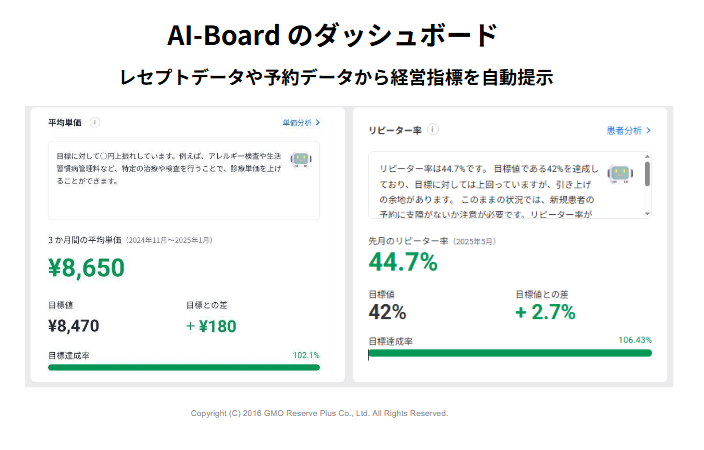Click the chevron arrow next to 単価分析
This screenshot has height=450, width=704.
point(318,123)
